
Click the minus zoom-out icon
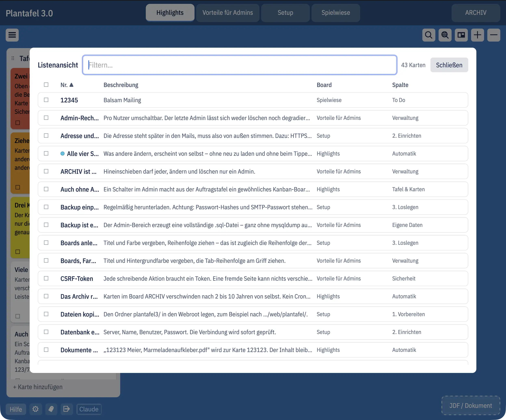[494, 35]
